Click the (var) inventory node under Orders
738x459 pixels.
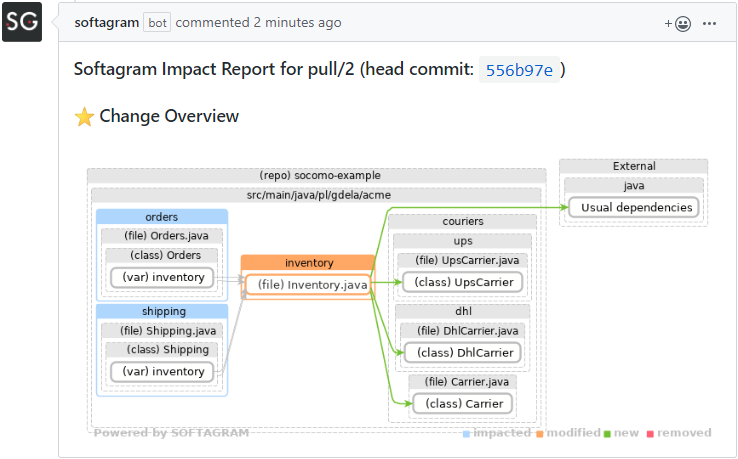click(x=162, y=277)
